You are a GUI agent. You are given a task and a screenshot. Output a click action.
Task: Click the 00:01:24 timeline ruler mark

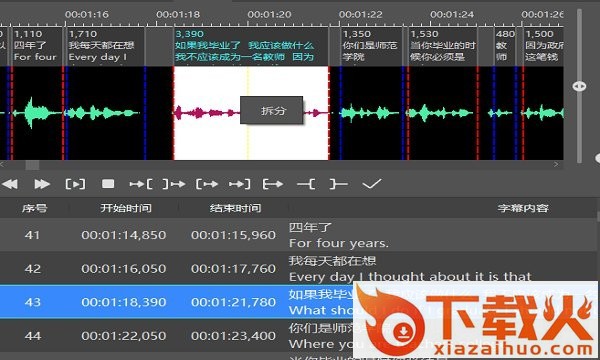[452, 15]
